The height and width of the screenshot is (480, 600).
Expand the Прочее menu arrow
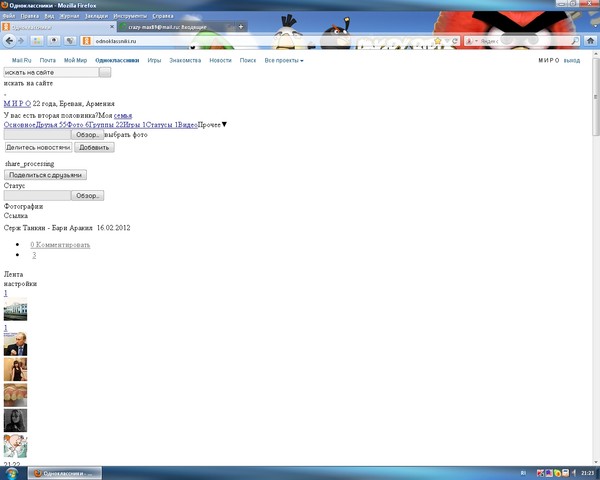(224, 124)
